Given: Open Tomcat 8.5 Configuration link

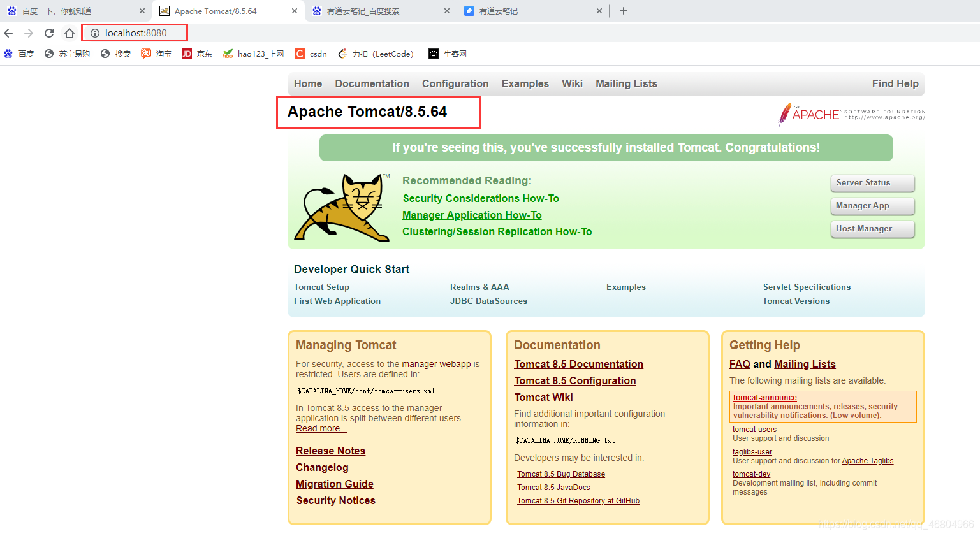Looking at the screenshot, I should pos(575,381).
